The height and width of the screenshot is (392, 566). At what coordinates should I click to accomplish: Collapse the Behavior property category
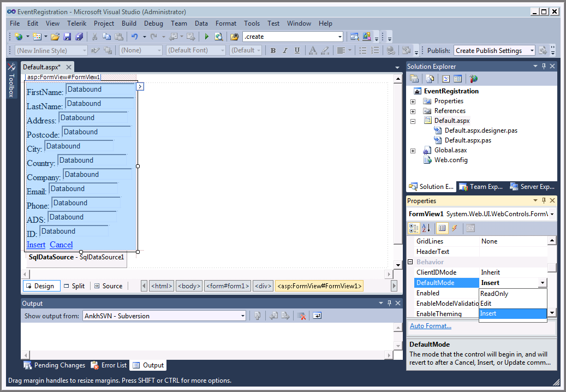410,262
